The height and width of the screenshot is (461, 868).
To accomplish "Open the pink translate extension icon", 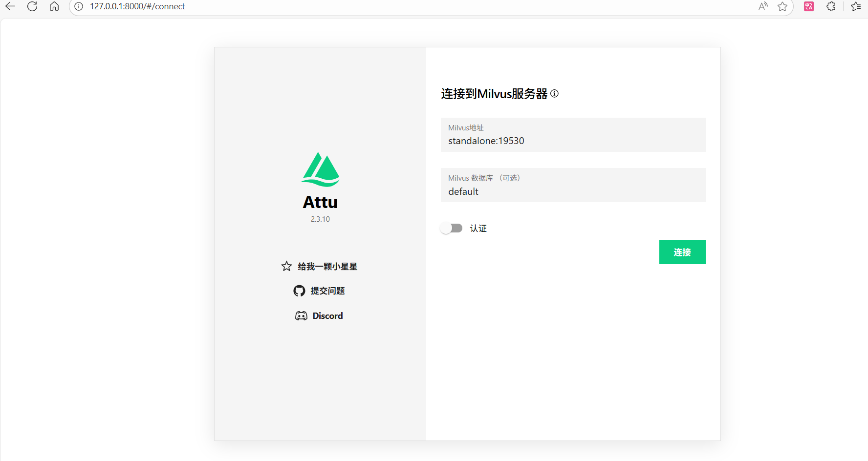I will (809, 6).
